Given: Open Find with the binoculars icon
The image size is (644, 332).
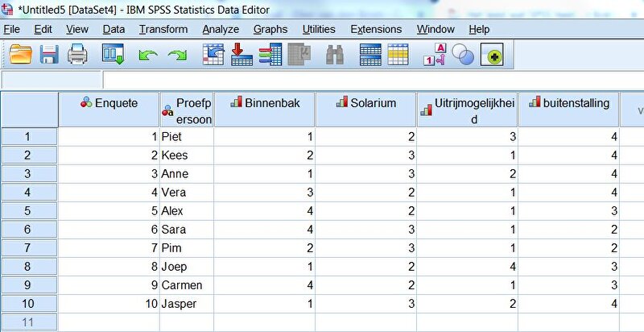Looking at the screenshot, I should point(334,55).
